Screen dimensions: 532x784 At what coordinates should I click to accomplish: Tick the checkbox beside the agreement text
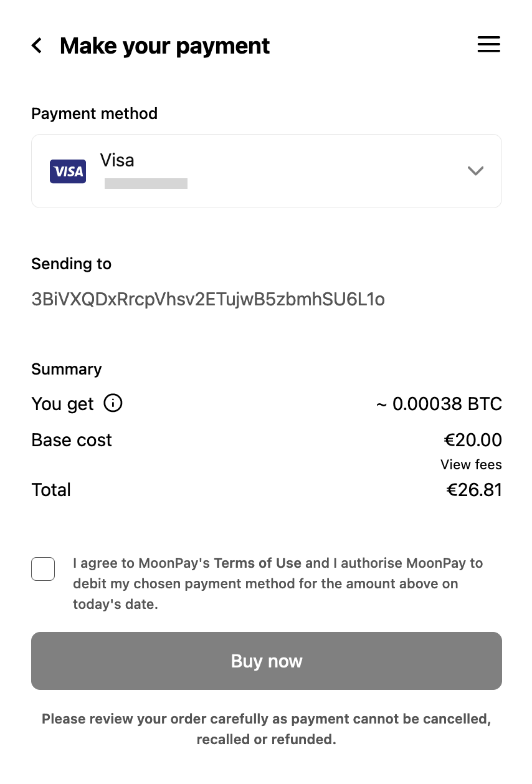point(42,568)
